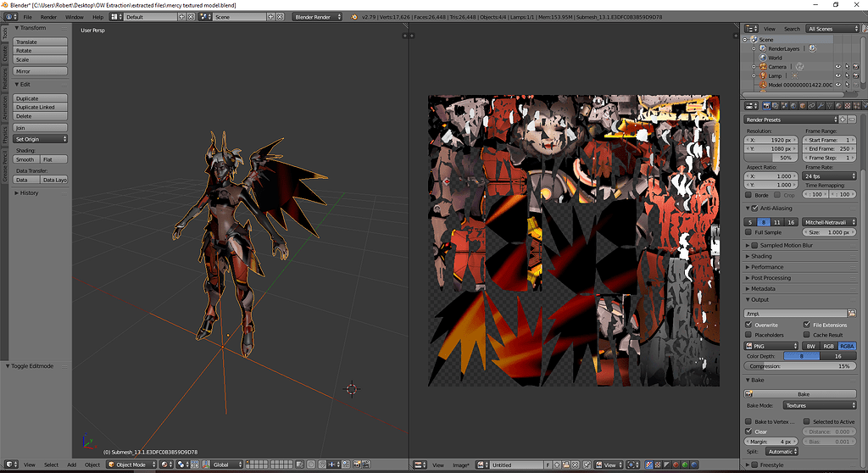This screenshot has width=868, height=473.
Task: Open the Scene properties tab icon
Action: pyautogui.click(x=784, y=106)
